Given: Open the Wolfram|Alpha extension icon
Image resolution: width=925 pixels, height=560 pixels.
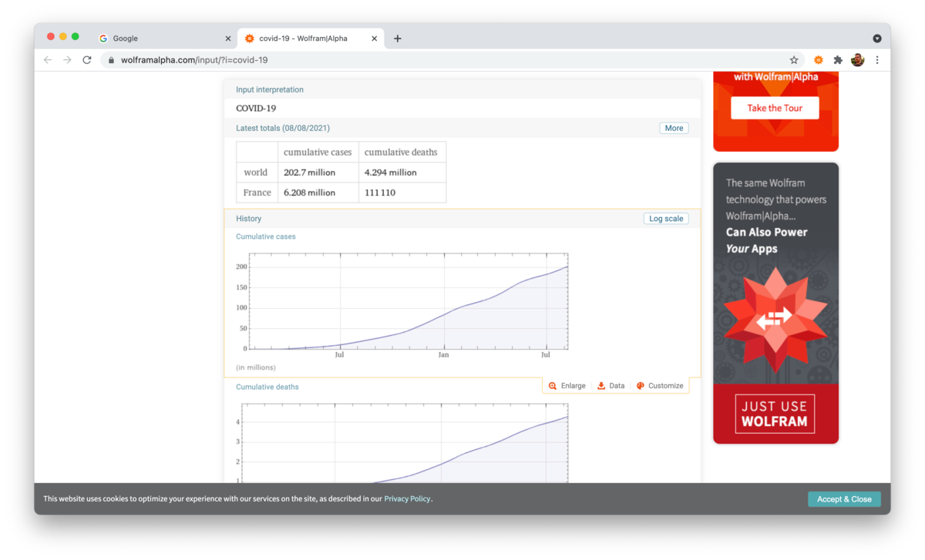Looking at the screenshot, I should point(819,60).
